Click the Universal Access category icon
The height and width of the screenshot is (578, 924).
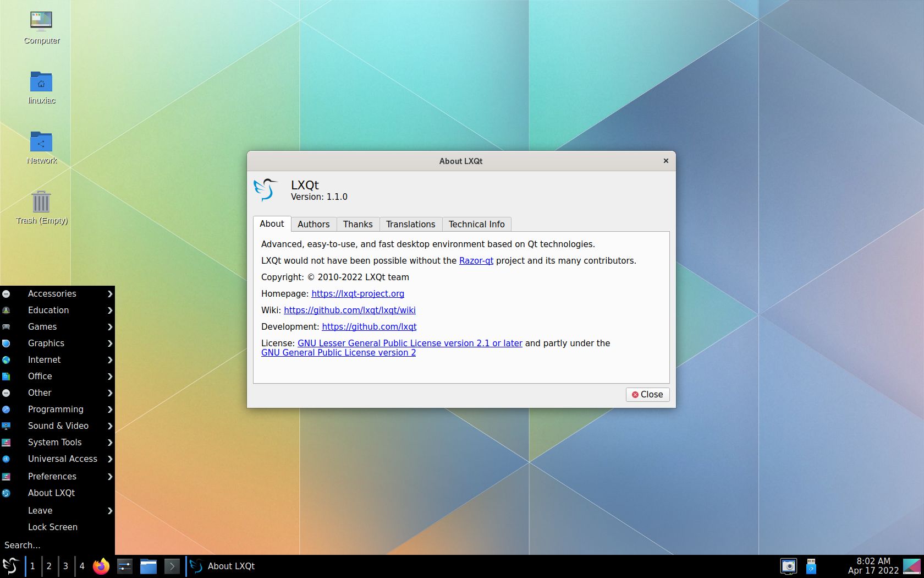click(x=6, y=459)
